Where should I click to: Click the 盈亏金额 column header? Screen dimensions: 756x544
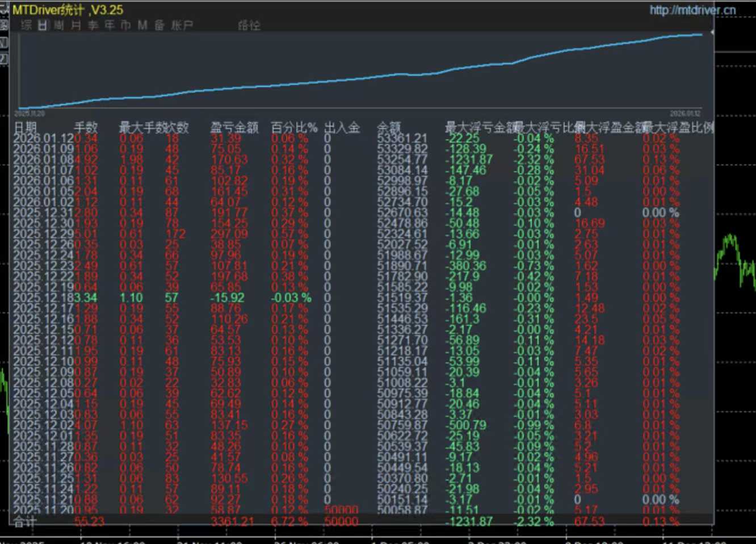coord(234,127)
